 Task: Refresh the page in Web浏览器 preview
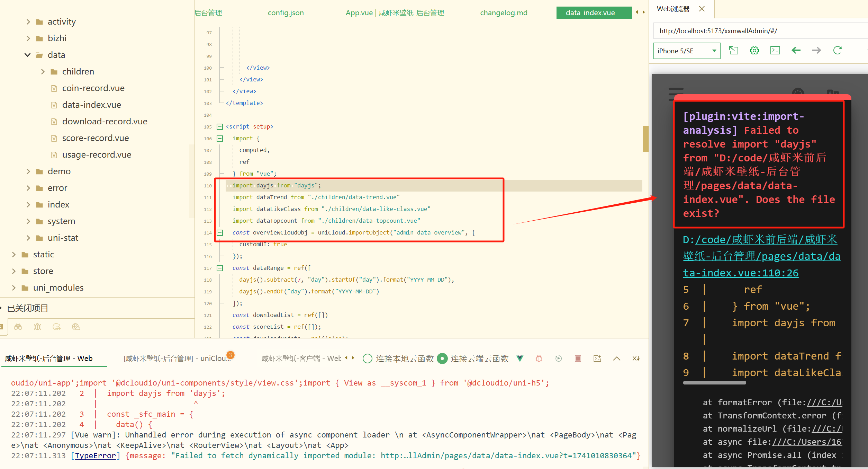click(838, 51)
